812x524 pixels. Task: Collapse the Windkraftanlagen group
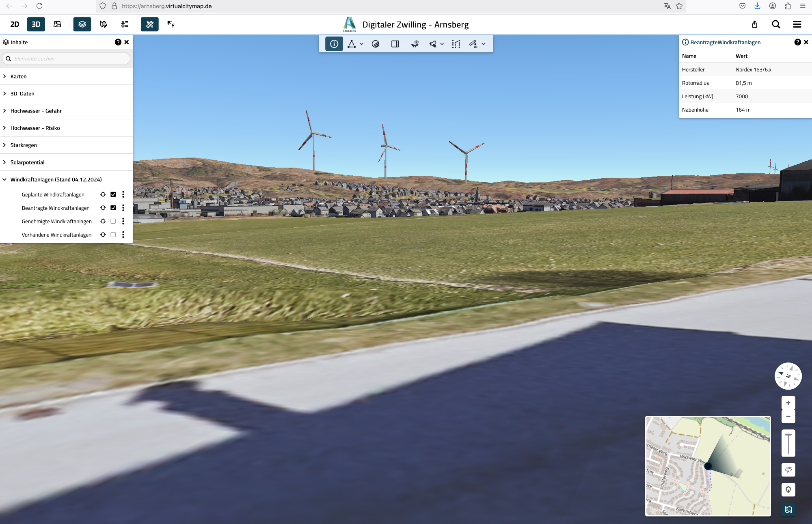[x=4, y=179]
